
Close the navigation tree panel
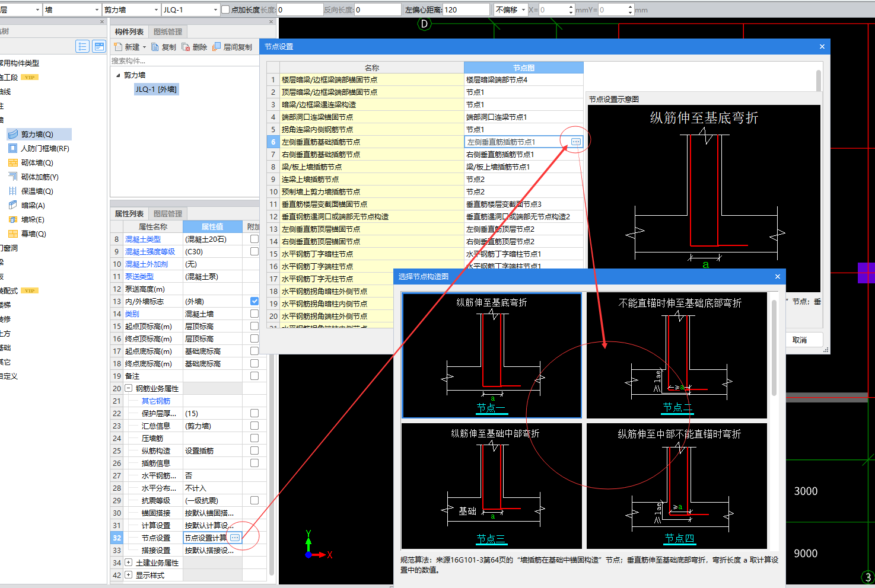pyautogui.click(x=102, y=22)
